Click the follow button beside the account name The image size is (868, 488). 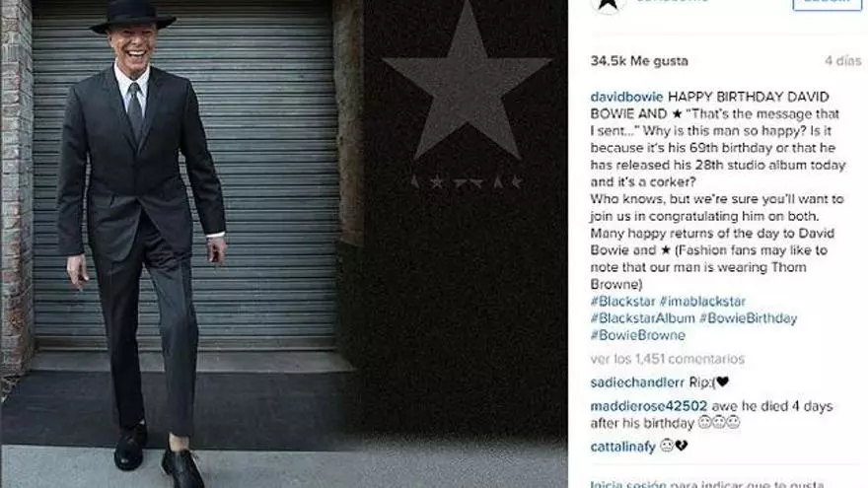tap(827, 4)
